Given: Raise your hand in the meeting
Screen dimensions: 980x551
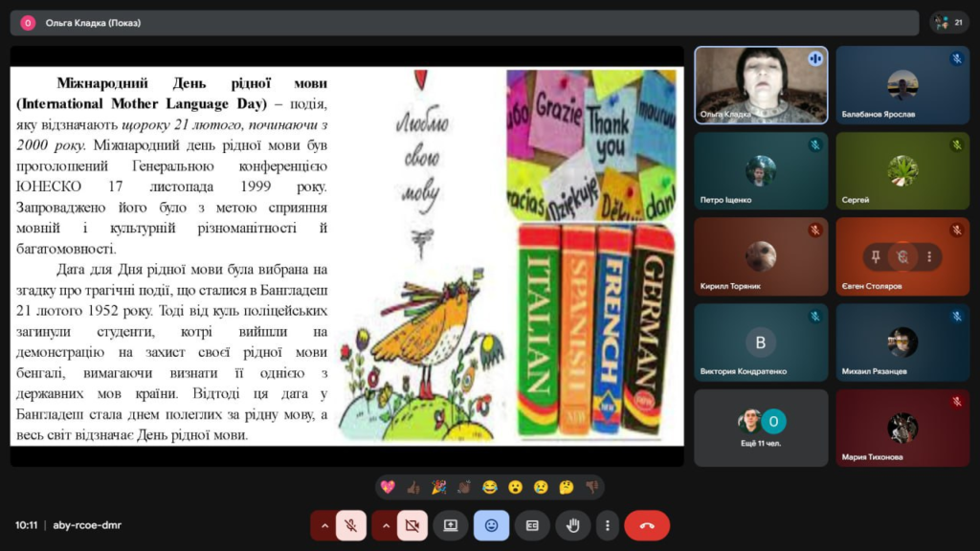Looking at the screenshot, I should pyautogui.click(x=573, y=525).
